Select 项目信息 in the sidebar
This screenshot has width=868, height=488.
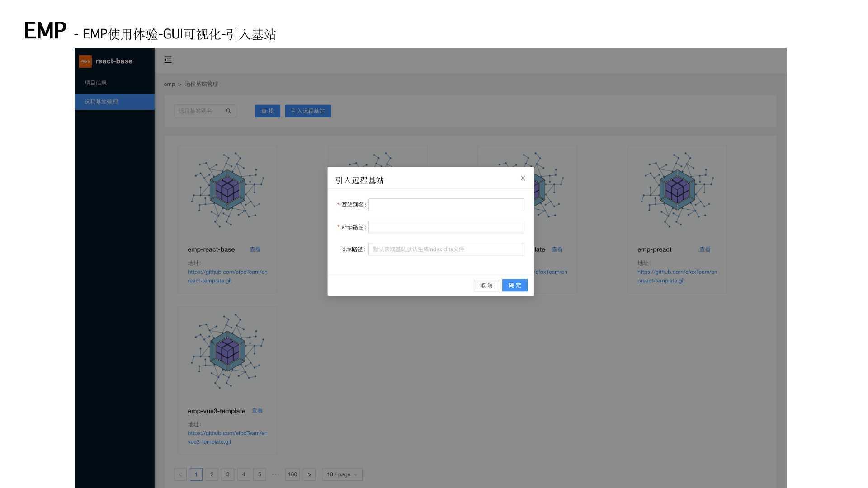point(95,82)
